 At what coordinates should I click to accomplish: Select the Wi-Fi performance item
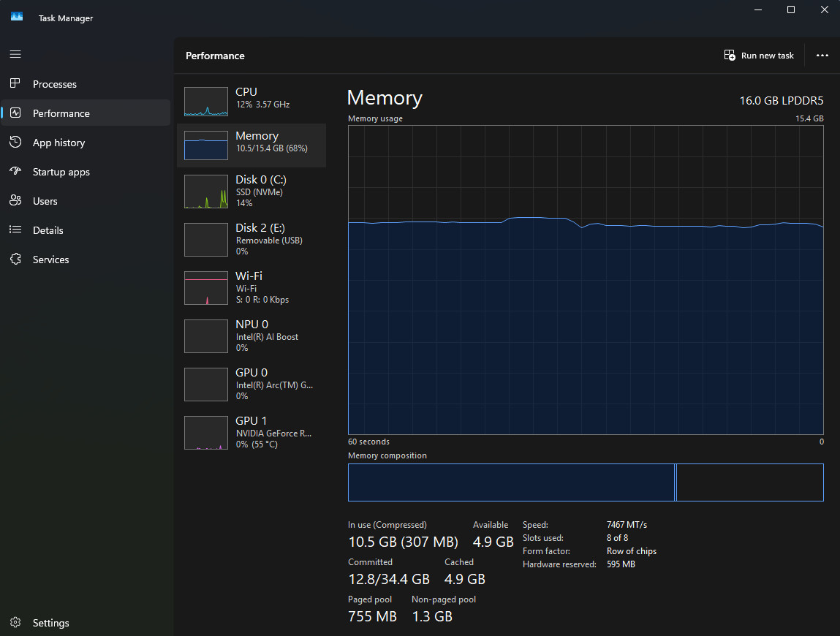tap(251, 288)
